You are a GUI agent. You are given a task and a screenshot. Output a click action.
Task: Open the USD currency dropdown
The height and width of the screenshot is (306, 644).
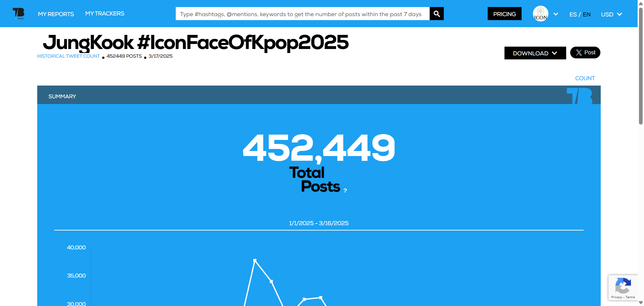(611, 14)
